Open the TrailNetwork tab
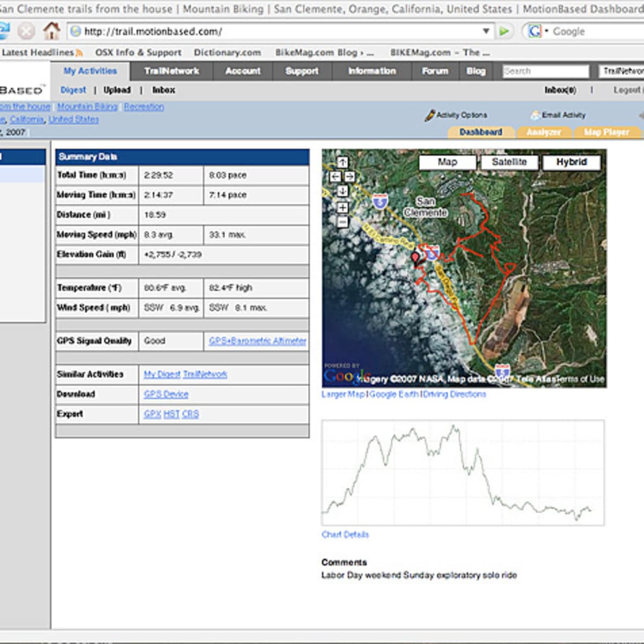 172,71
